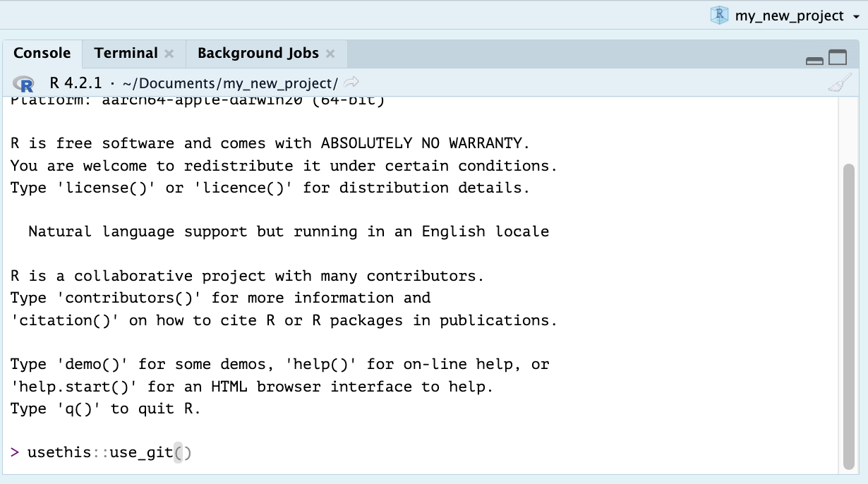Maximize the console pane
This screenshot has width=868, height=484.
[838, 58]
